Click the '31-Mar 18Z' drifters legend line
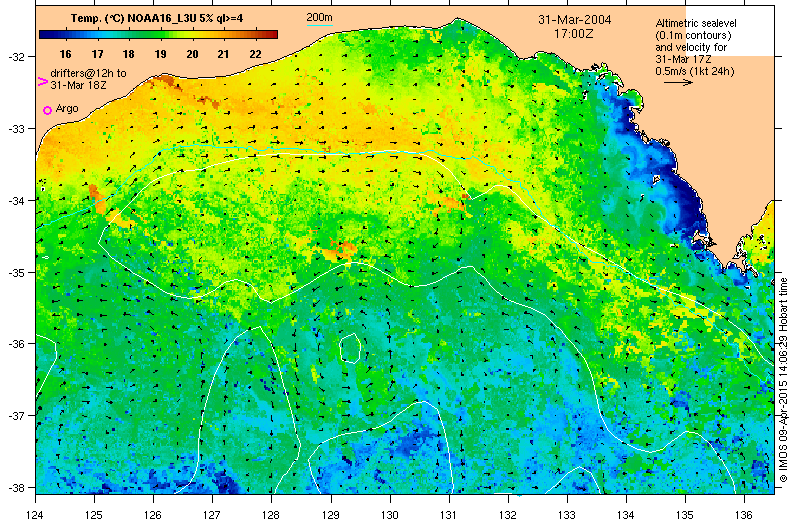This screenshot has width=800, height=520. [x=78, y=85]
